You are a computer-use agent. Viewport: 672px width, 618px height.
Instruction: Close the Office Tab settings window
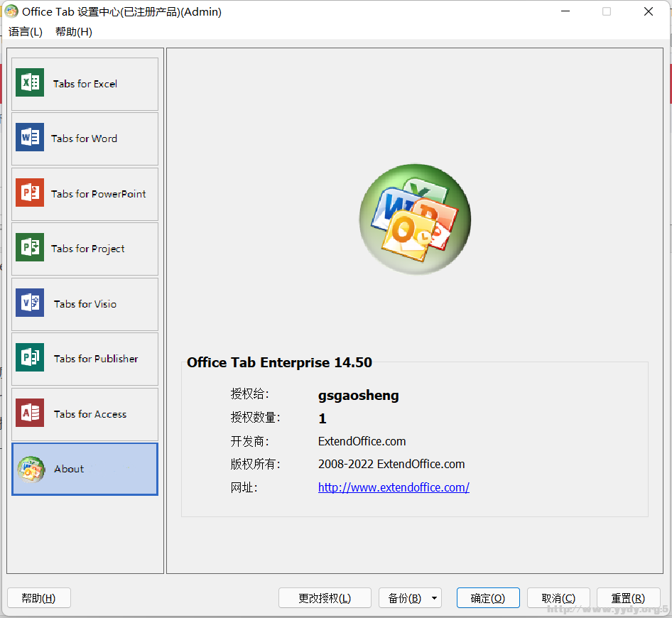(649, 11)
